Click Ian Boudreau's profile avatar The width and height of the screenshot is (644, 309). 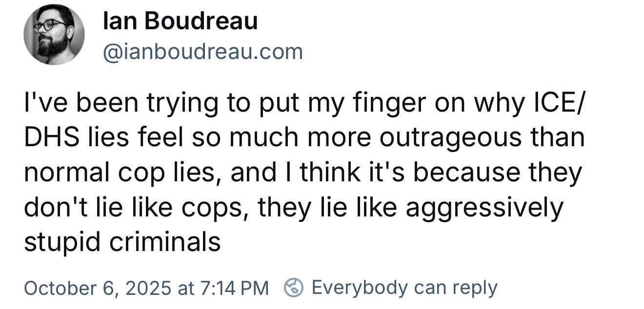[x=54, y=35]
